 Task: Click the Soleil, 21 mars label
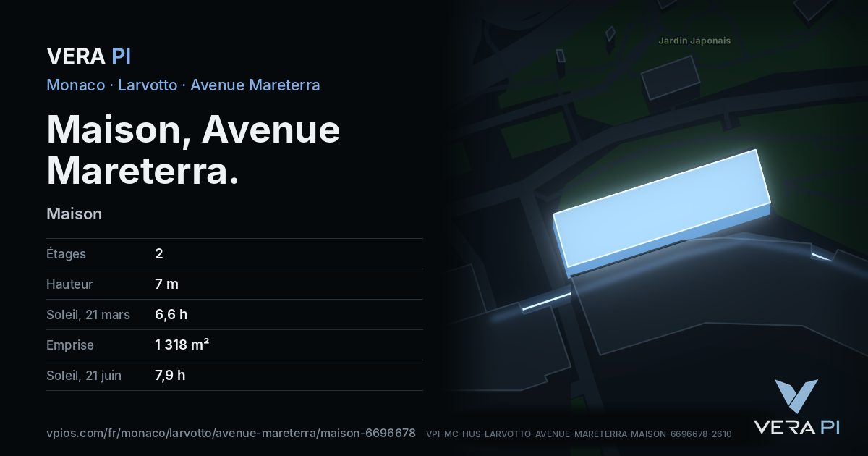coord(88,315)
